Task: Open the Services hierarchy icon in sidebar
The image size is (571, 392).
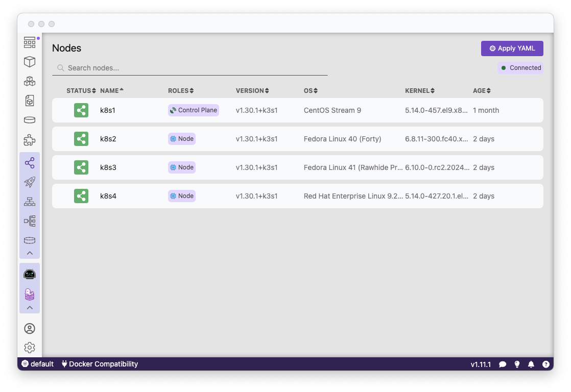Action: coord(30,201)
